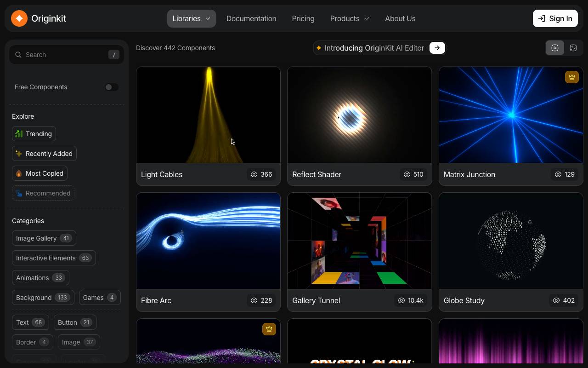Expand the Products dropdown menu
This screenshot has width=588, height=368.
tap(350, 18)
